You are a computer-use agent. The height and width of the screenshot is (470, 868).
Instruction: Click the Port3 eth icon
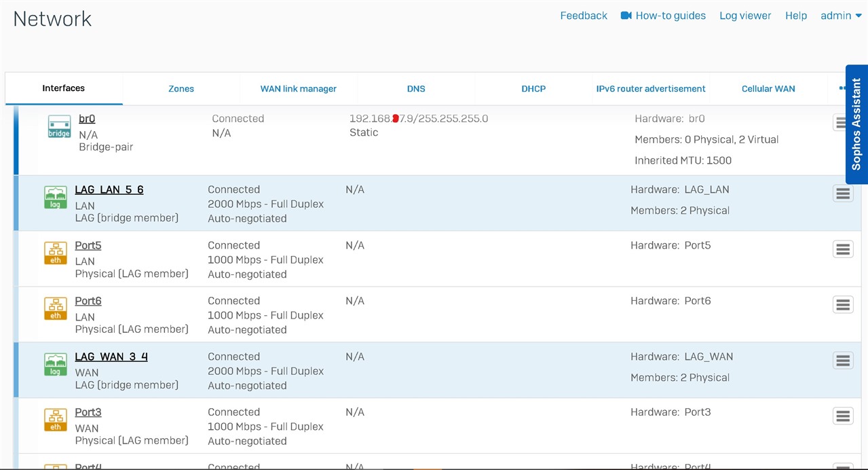pyautogui.click(x=56, y=420)
